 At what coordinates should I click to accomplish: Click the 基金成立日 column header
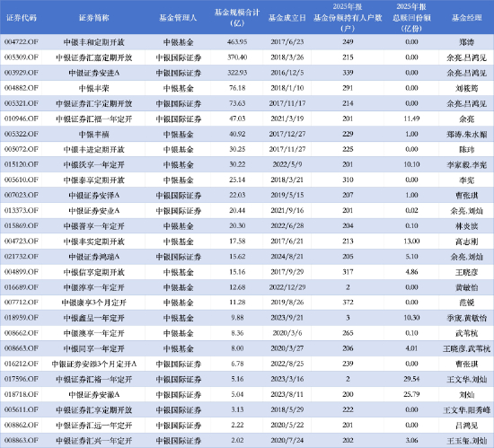tap(287, 18)
